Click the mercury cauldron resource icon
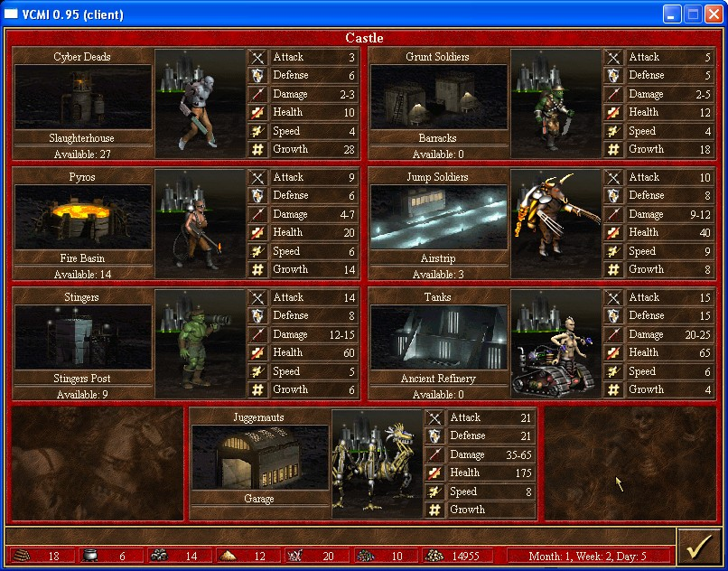The image size is (728, 571). point(89,556)
